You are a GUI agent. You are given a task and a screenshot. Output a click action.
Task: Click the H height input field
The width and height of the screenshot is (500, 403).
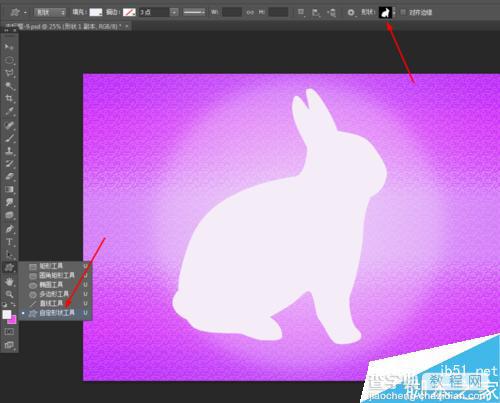pyautogui.click(x=278, y=13)
